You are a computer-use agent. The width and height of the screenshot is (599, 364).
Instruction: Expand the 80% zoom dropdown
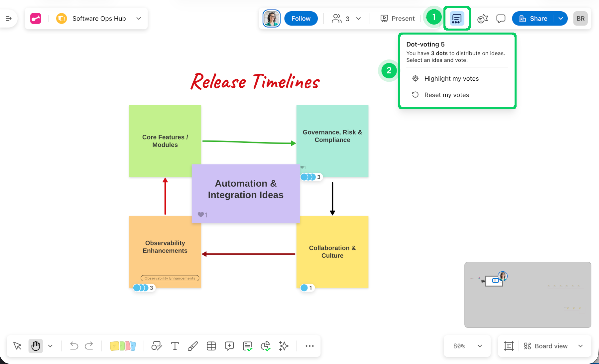tap(467, 346)
